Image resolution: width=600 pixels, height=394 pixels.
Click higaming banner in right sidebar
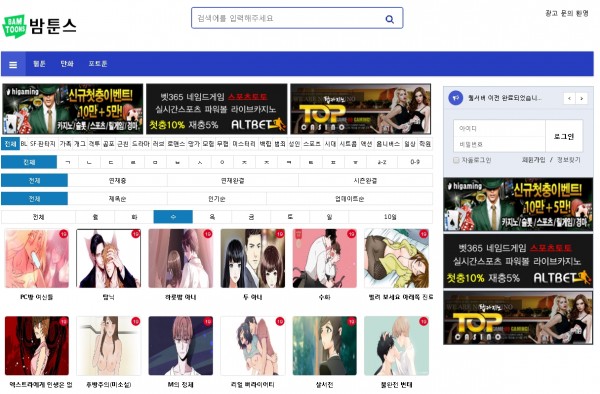tap(518, 205)
